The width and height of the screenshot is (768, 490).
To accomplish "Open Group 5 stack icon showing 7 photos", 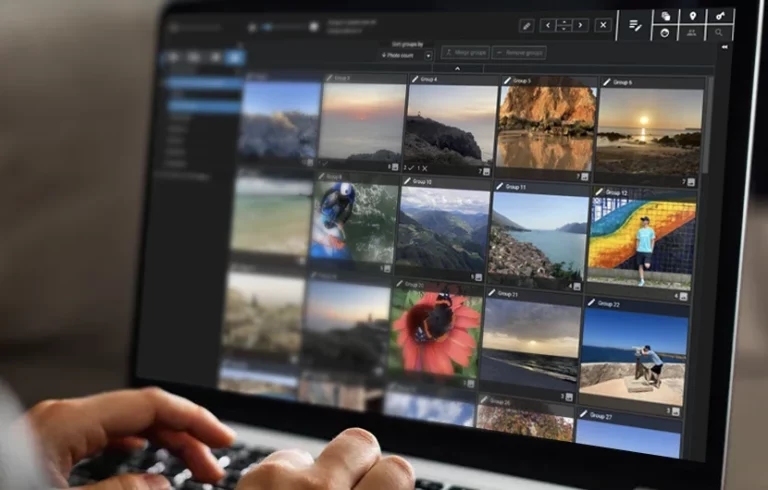I will point(584,177).
